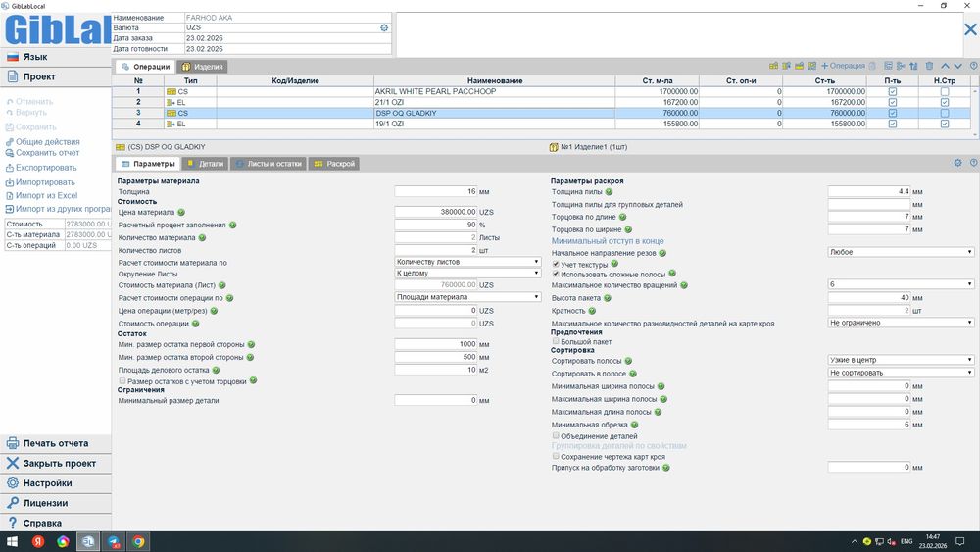
Task: Click Закрыть проект in sidebar
Action: point(56,463)
